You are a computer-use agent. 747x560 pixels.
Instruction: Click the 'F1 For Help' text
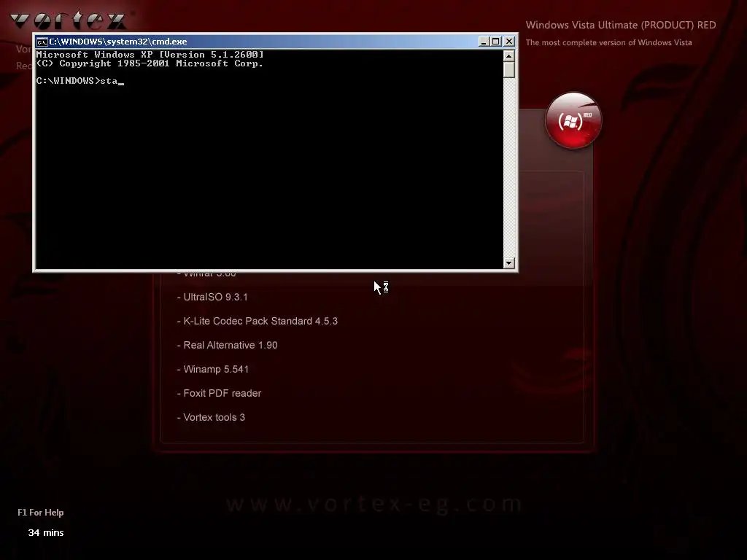[41, 513]
